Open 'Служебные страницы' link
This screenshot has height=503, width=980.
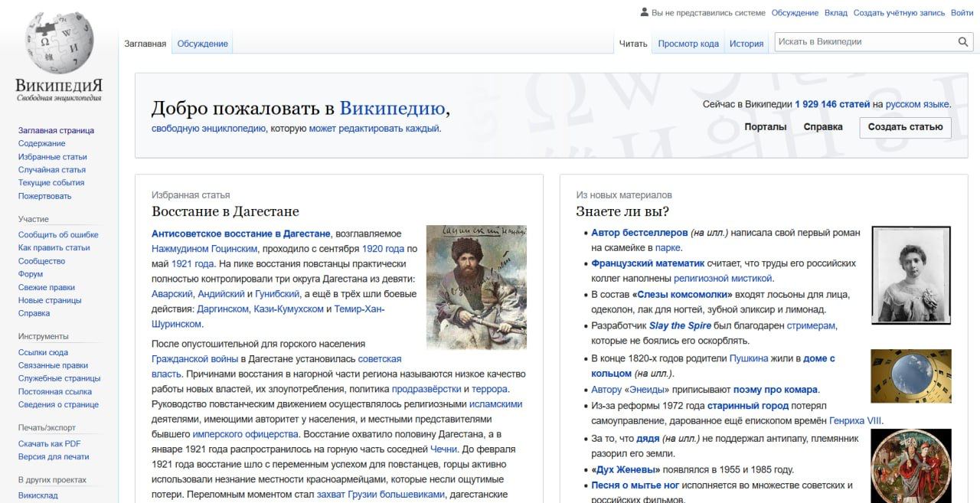click(60, 378)
